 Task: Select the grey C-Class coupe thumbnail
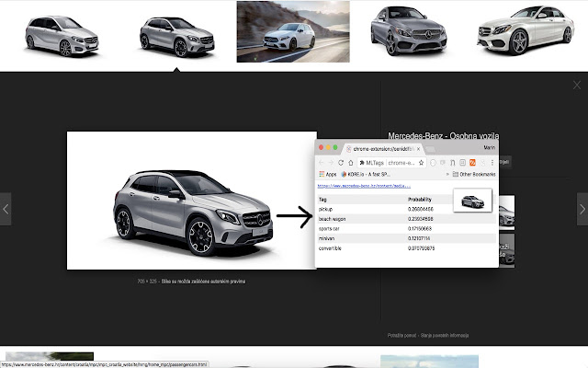click(408, 30)
